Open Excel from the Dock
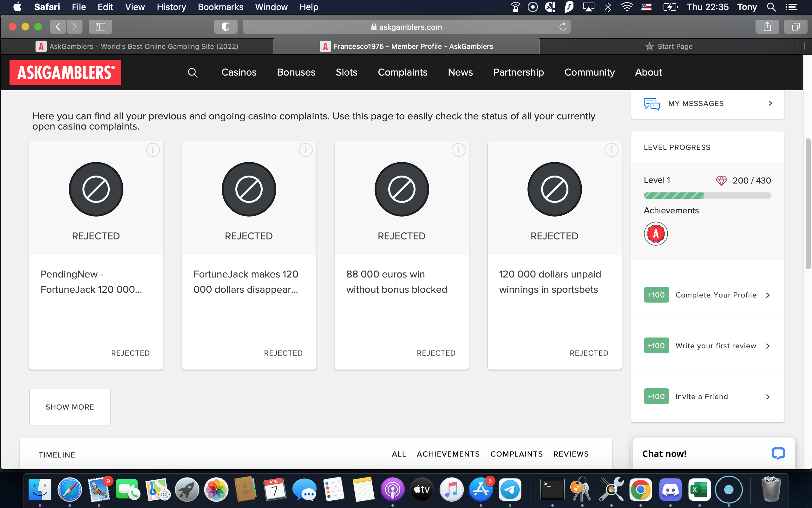Image resolution: width=812 pixels, height=508 pixels. tap(699, 490)
